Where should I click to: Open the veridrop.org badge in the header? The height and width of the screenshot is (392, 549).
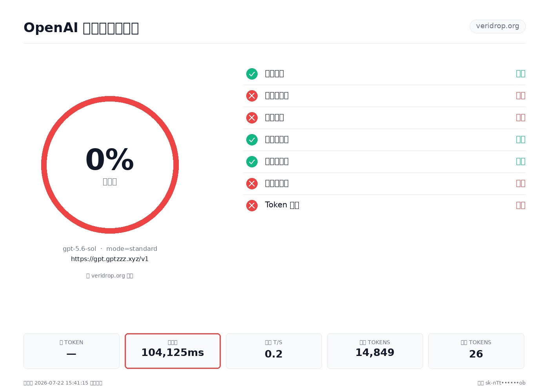pyautogui.click(x=498, y=26)
